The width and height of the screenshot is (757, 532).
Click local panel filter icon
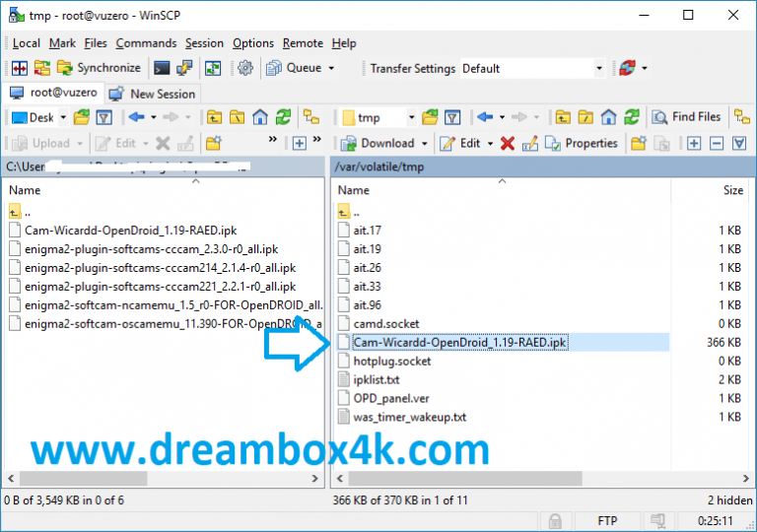pos(104,117)
